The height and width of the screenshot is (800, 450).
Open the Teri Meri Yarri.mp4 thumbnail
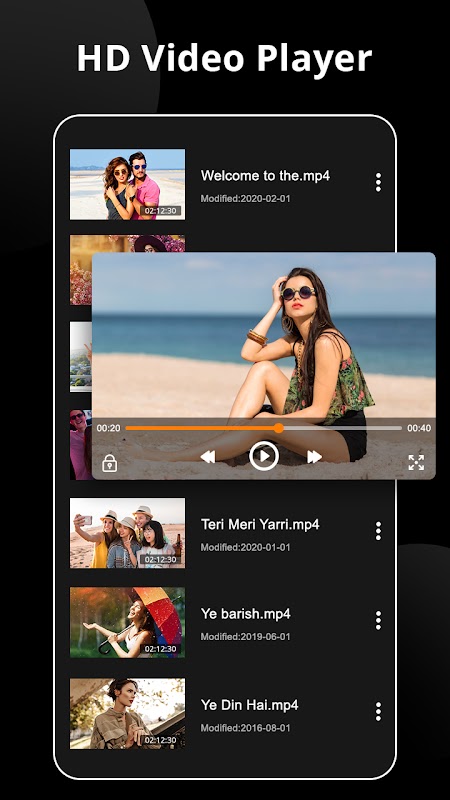[128, 533]
